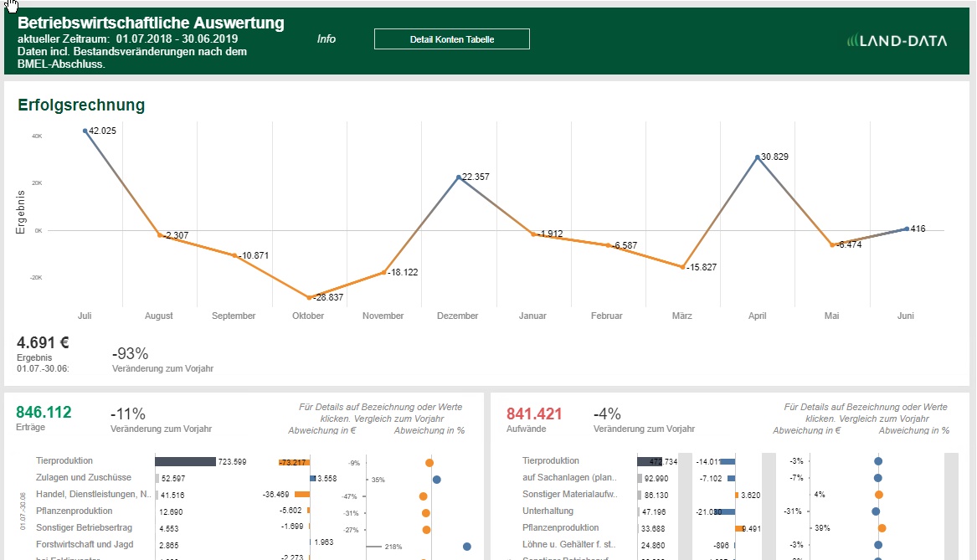
Task: Click the Tierproduktion revenue bar 723.599
Action: click(185, 461)
